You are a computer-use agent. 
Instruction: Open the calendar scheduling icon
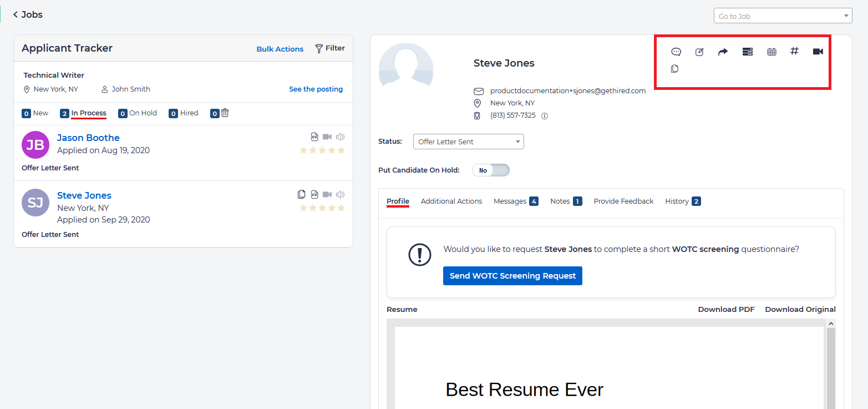coord(771,52)
